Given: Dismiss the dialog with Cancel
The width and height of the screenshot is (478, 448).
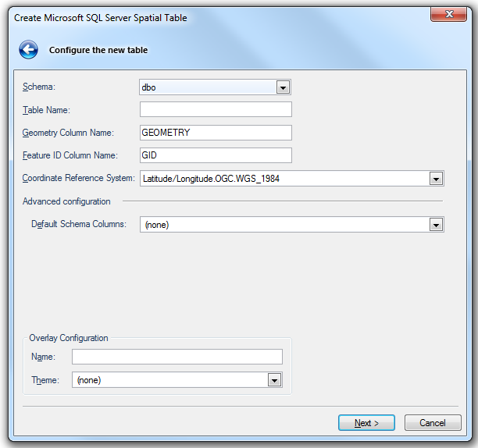Looking at the screenshot, I should pos(433,423).
